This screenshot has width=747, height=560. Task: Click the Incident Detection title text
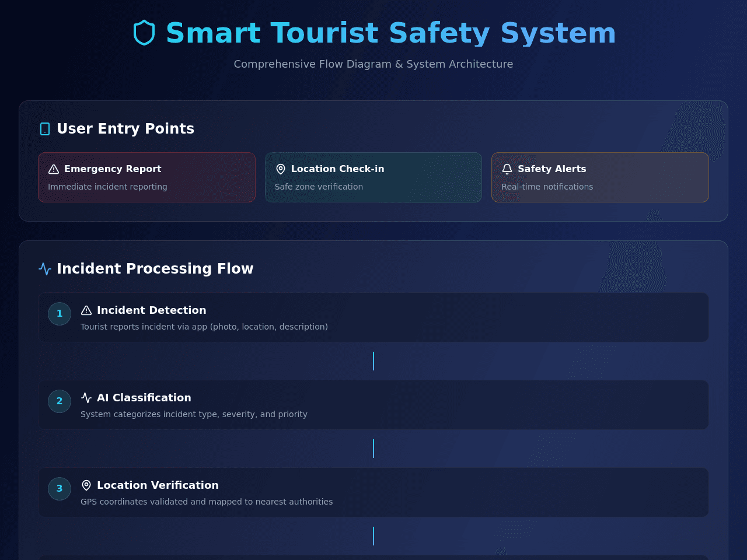[x=152, y=310]
